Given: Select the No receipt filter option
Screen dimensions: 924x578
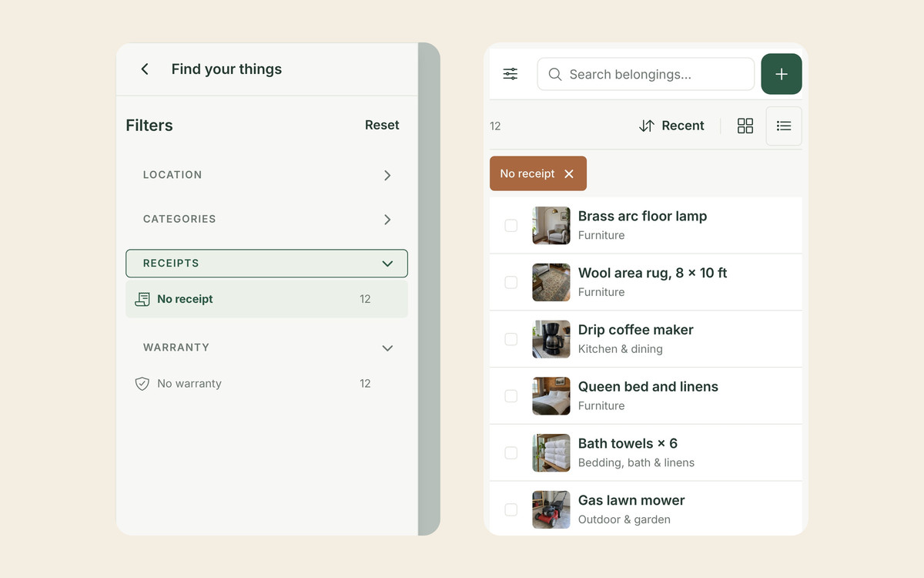Looking at the screenshot, I should pyautogui.click(x=266, y=299).
